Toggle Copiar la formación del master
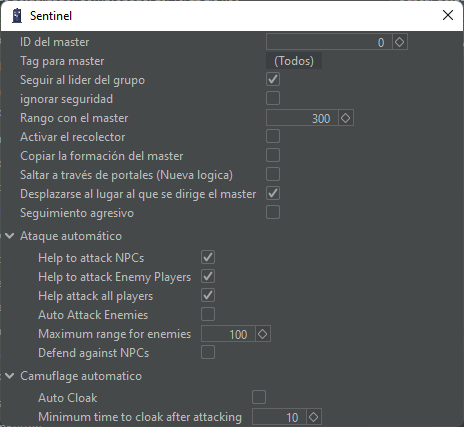464x427 pixels. (273, 155)
